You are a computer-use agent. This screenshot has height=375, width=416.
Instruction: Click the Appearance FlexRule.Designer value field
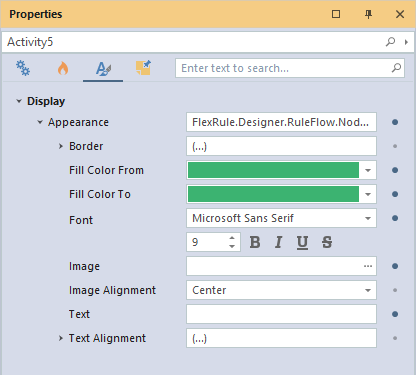[x=281, y=122]
